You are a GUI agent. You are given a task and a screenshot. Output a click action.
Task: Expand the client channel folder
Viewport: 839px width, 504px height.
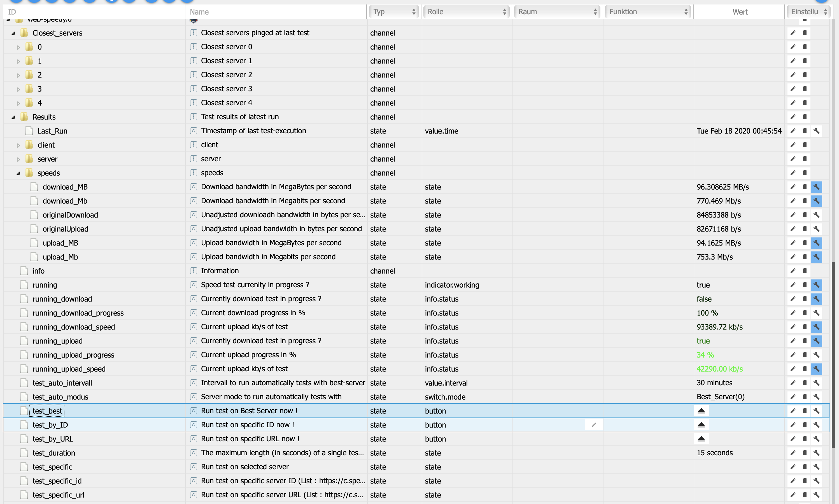coord(18,145)
